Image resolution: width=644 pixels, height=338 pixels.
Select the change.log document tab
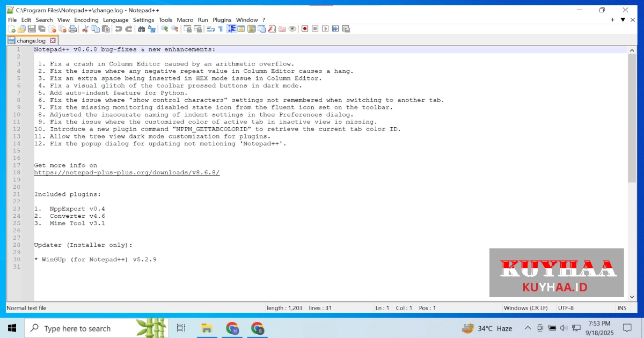click(x=31, y=40)
